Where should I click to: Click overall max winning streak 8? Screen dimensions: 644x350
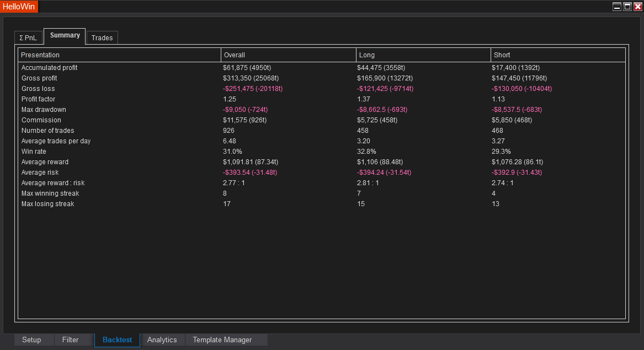225,193
